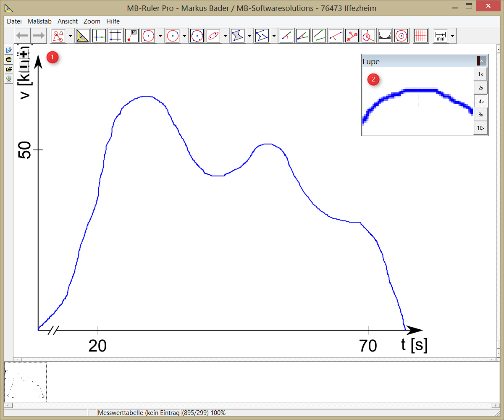The height and width of the screenshot is (420, 504).
Task: Open dropdown next to mm ruler unit
Action: click(452, 36)
